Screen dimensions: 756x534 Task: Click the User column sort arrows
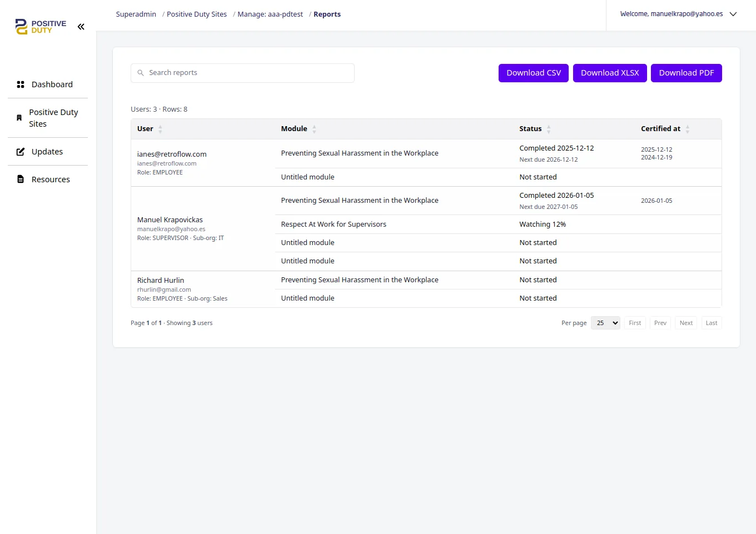(160, 128)
